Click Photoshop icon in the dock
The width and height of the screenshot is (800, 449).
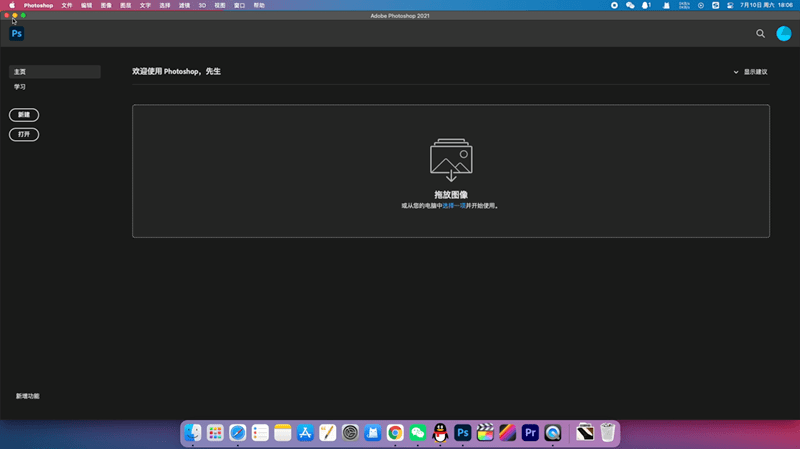463,433
